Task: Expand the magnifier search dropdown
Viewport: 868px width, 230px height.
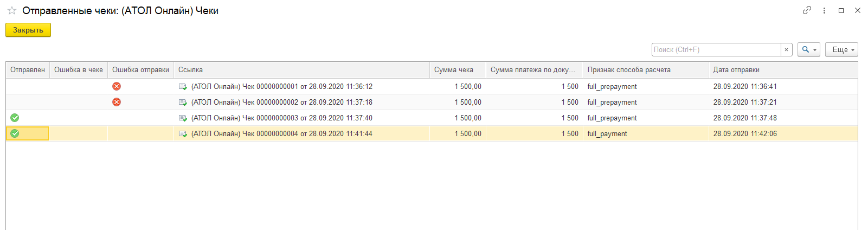Action: [809, 49]
